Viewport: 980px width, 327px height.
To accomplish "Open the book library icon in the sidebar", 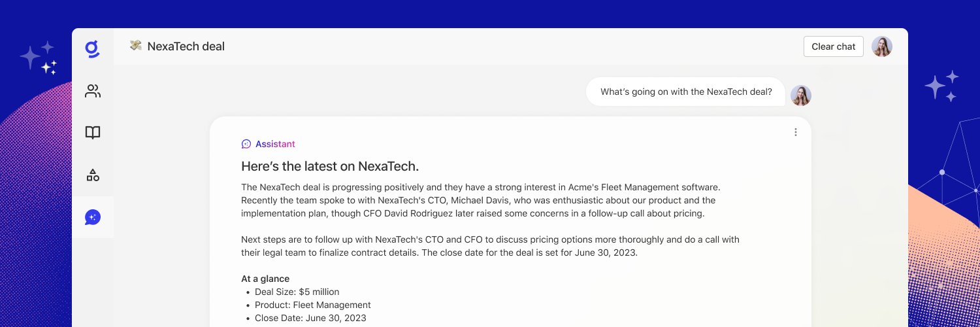I will point(93,133).
